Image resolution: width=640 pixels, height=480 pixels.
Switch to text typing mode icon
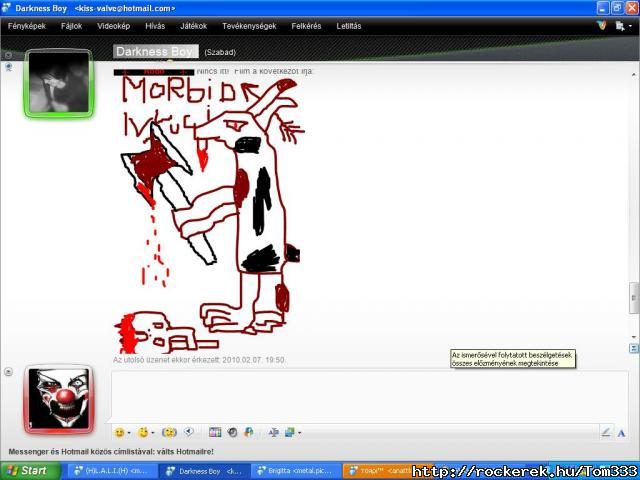tap(621, 433)
